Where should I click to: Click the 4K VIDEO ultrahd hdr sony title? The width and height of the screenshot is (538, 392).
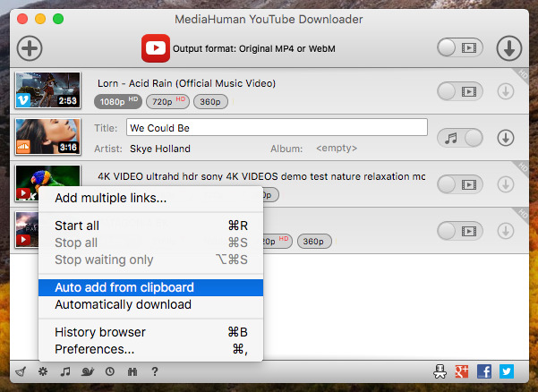pyautogui.click(x=261, y=176)
